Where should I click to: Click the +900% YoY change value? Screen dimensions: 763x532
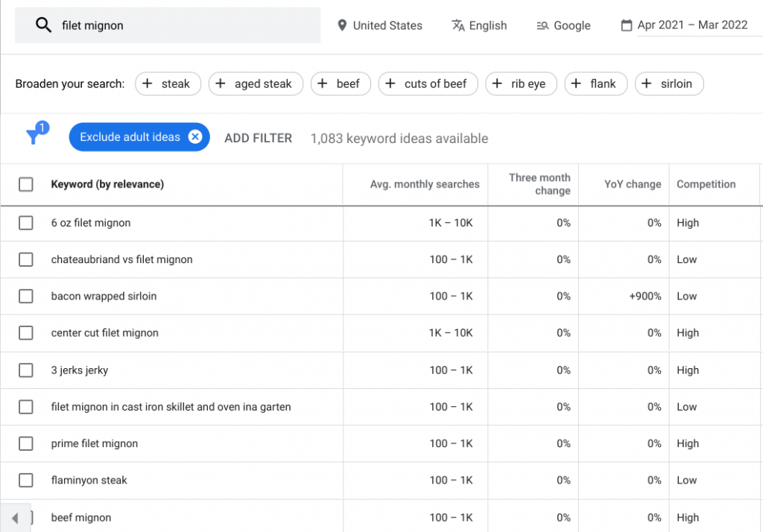[645, 296]
